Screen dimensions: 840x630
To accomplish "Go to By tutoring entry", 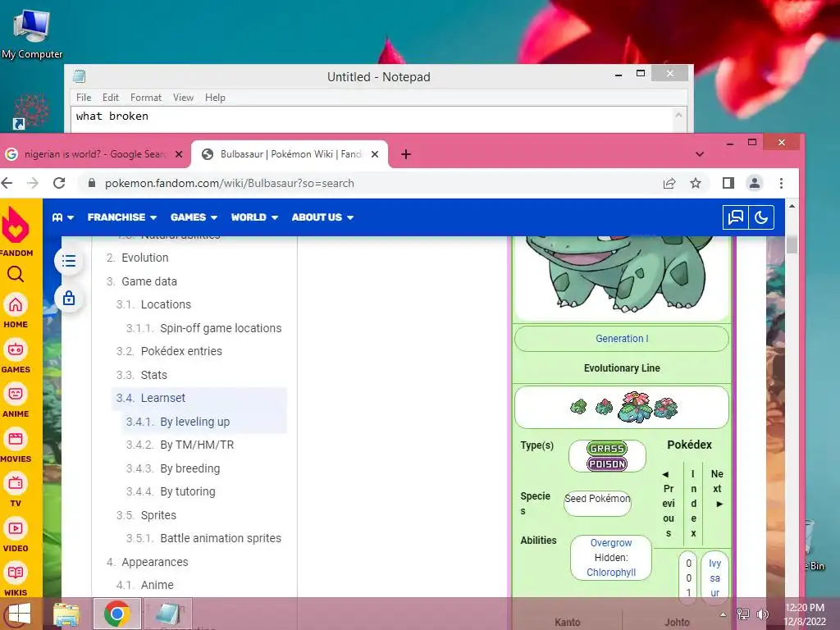I will (x=188, y=491).
